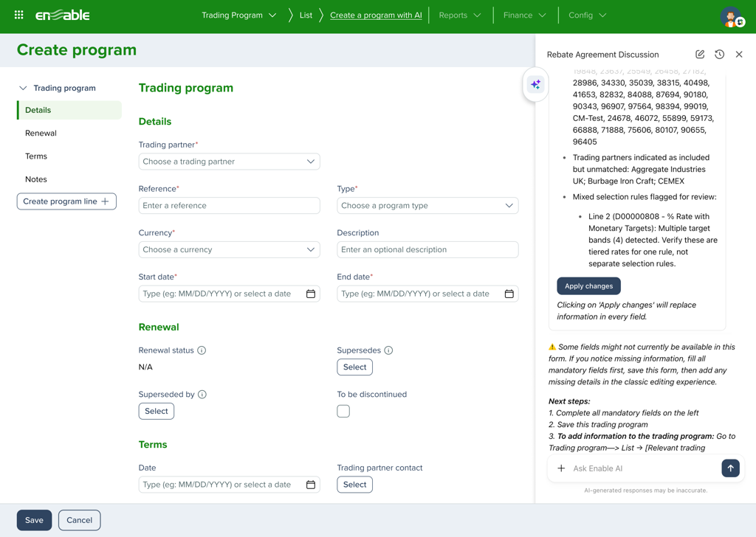Send message with the arrow button
The width and height of the screenshot is (756, 537).
pos(730,468)
